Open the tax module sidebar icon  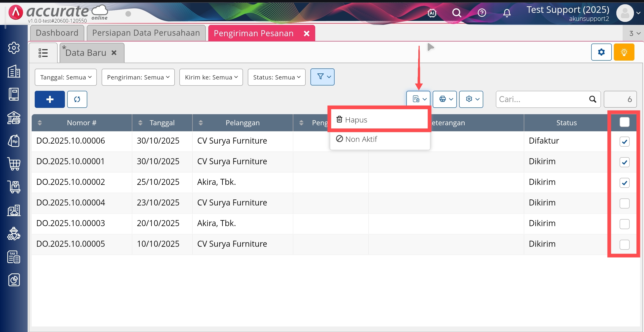14,257
